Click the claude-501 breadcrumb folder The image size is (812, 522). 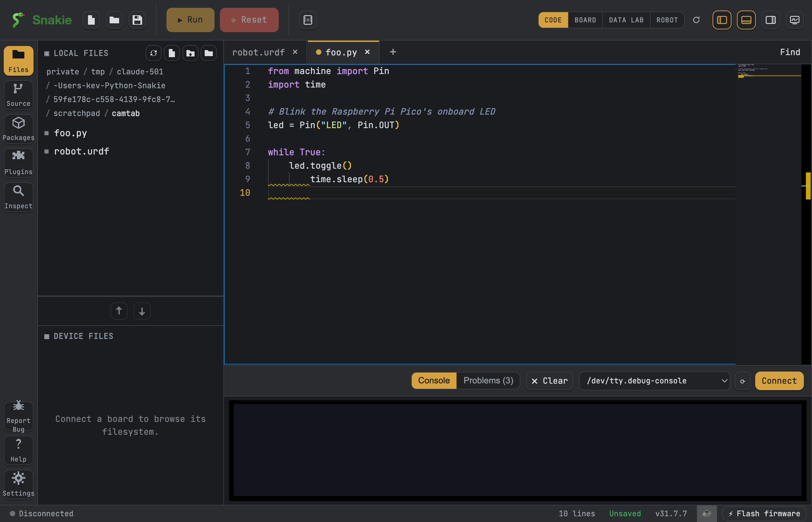(140, 72)
